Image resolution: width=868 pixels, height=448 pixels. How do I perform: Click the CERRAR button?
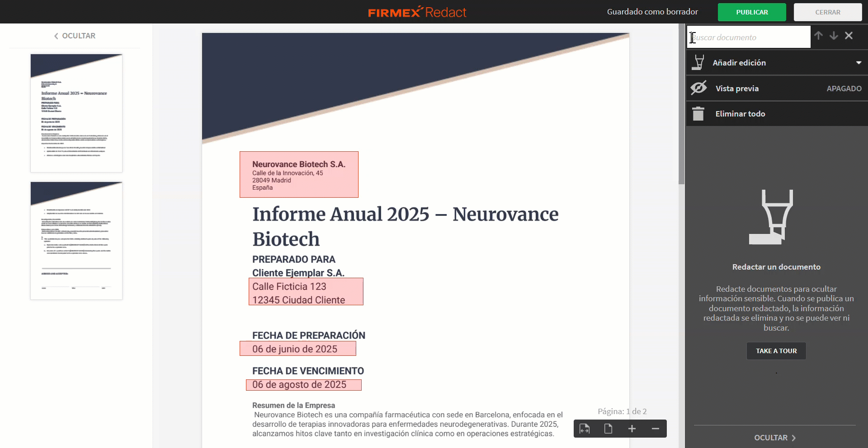point(828,12)
